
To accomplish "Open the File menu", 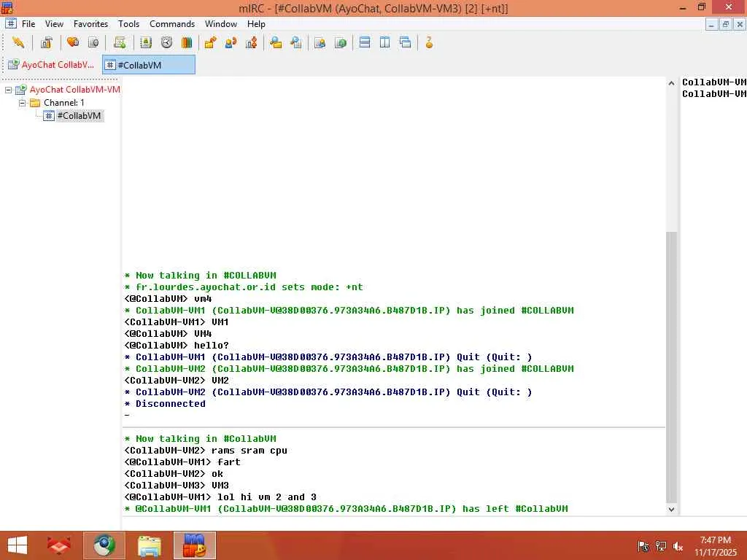I will [x=28, y=24].
